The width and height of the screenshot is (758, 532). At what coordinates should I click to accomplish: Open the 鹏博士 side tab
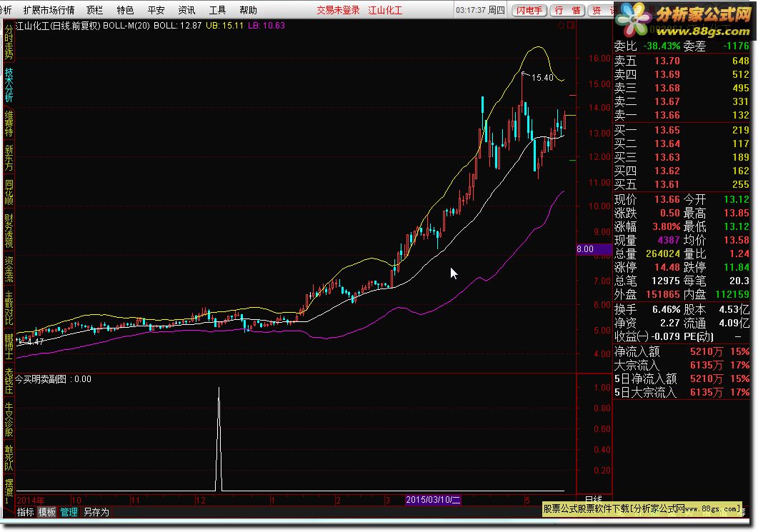[x=9, y=346]
